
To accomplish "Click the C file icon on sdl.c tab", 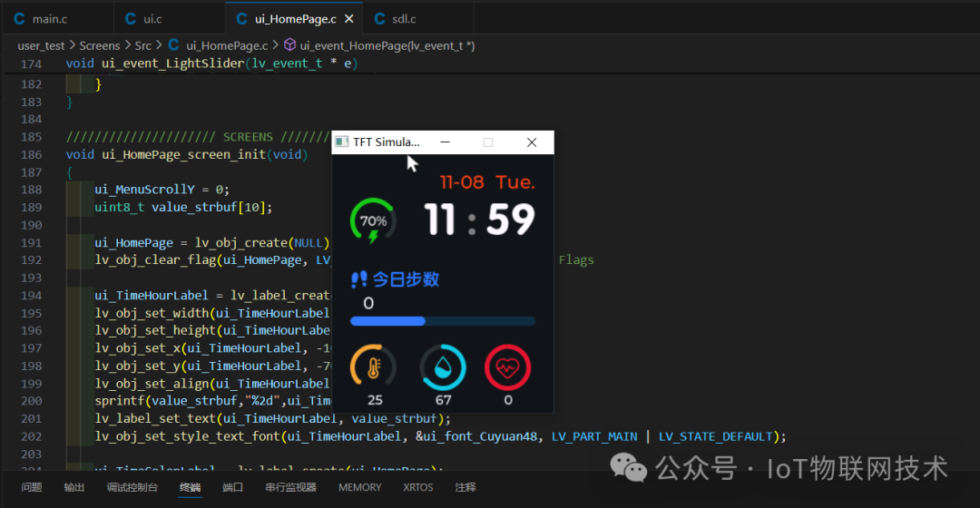I will pyautogui.click(x=379, y=19).
